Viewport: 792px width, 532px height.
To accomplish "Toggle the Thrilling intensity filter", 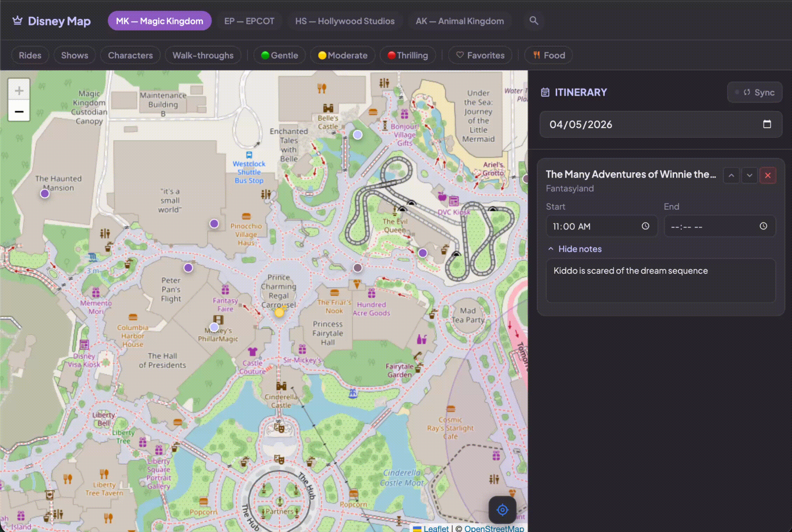I will point(408,55).
